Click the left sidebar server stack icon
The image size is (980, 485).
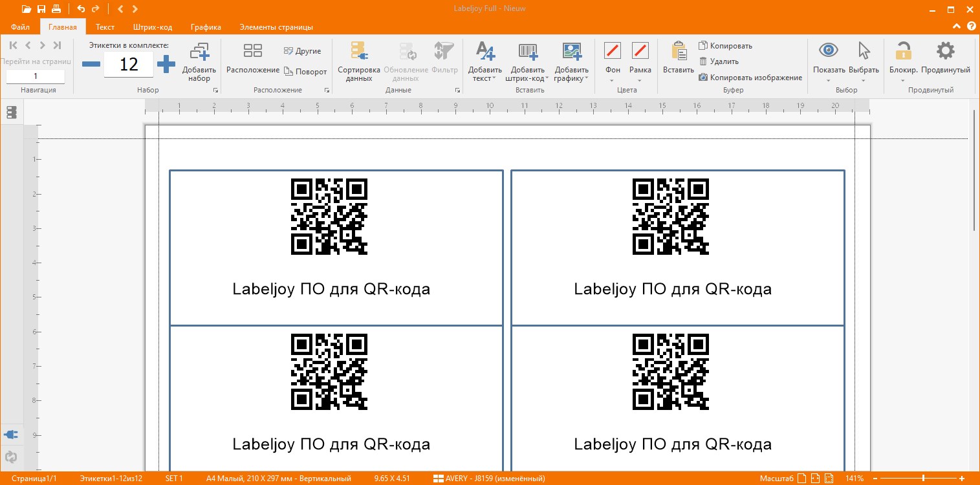click(x=12, y=113)
